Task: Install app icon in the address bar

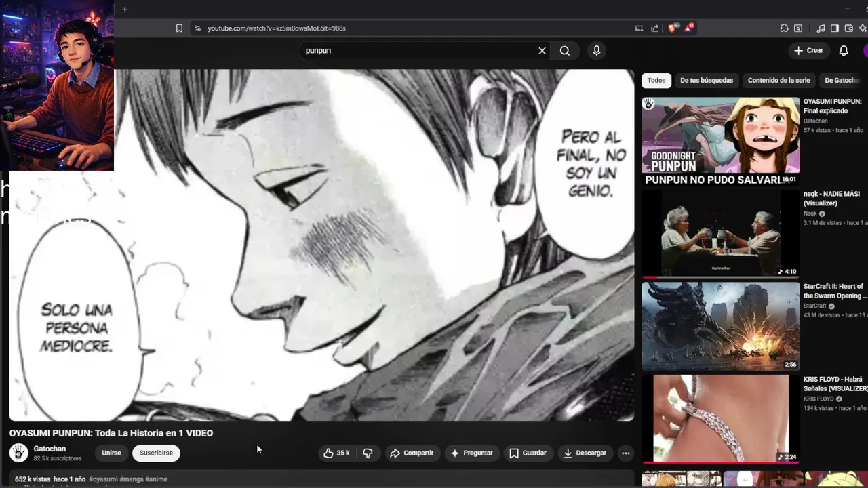Action: [x=639, y=28]
